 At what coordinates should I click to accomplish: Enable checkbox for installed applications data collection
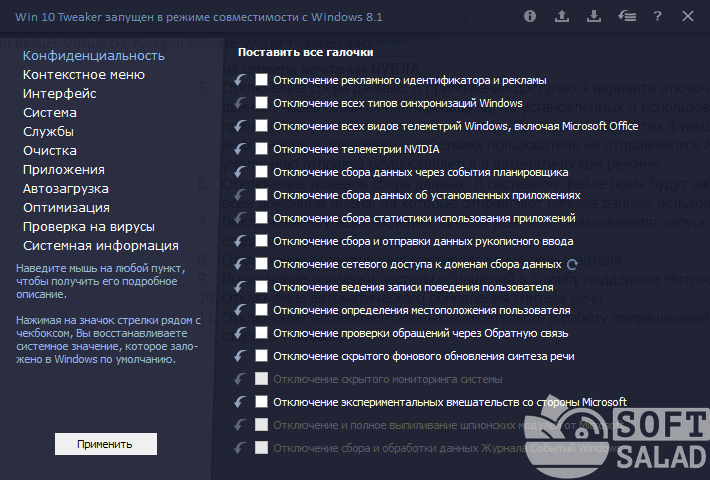pyautogui.click(x=261, y=195)
